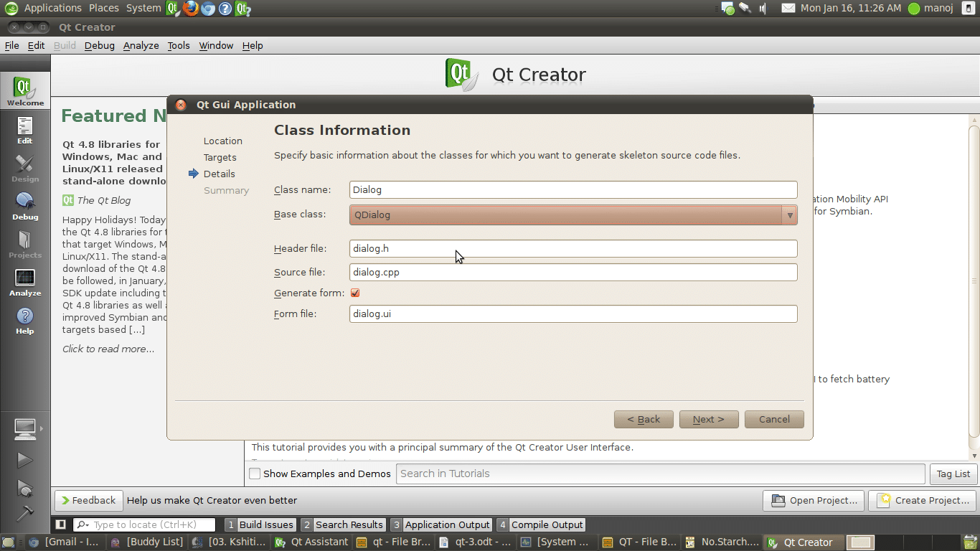Screen dimensions: 980x551
Task: Click the Build hammer icon
Action: pyautogui.click(x=24, y=513)
